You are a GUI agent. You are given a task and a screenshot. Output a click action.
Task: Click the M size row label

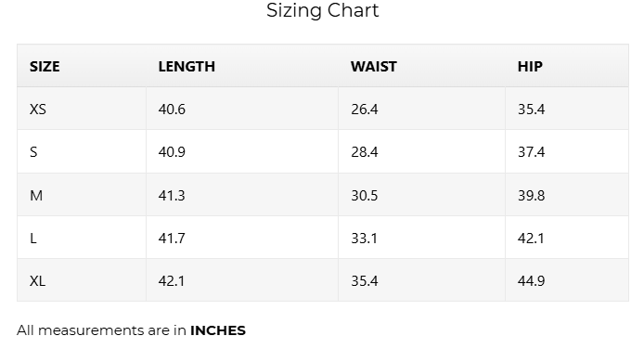point(36,196)
